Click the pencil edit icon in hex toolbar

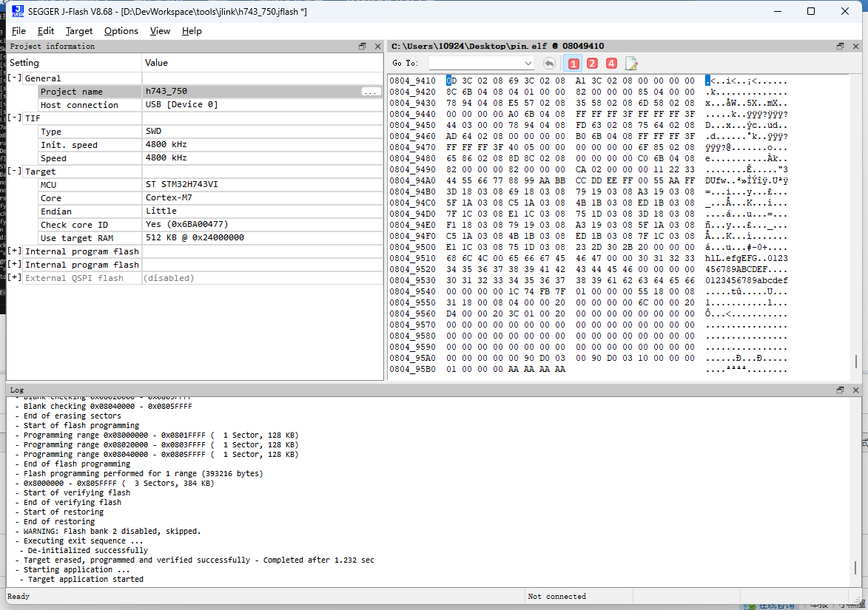[x=631, y=63]
